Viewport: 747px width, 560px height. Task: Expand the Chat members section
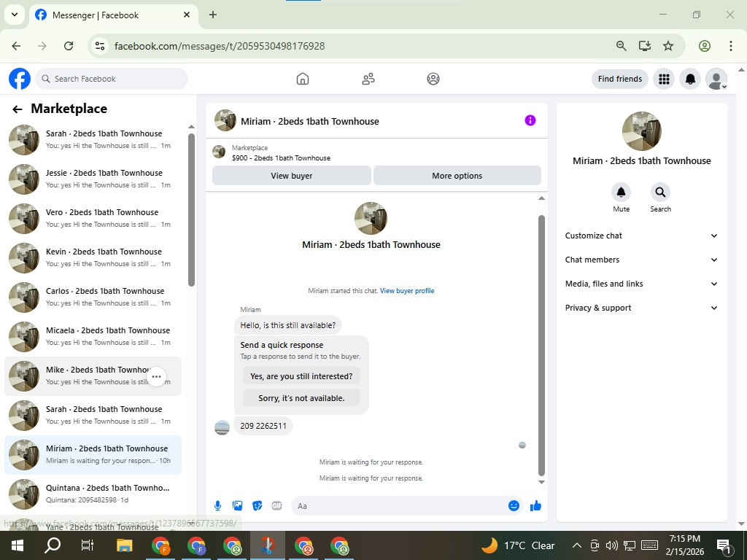641,260
